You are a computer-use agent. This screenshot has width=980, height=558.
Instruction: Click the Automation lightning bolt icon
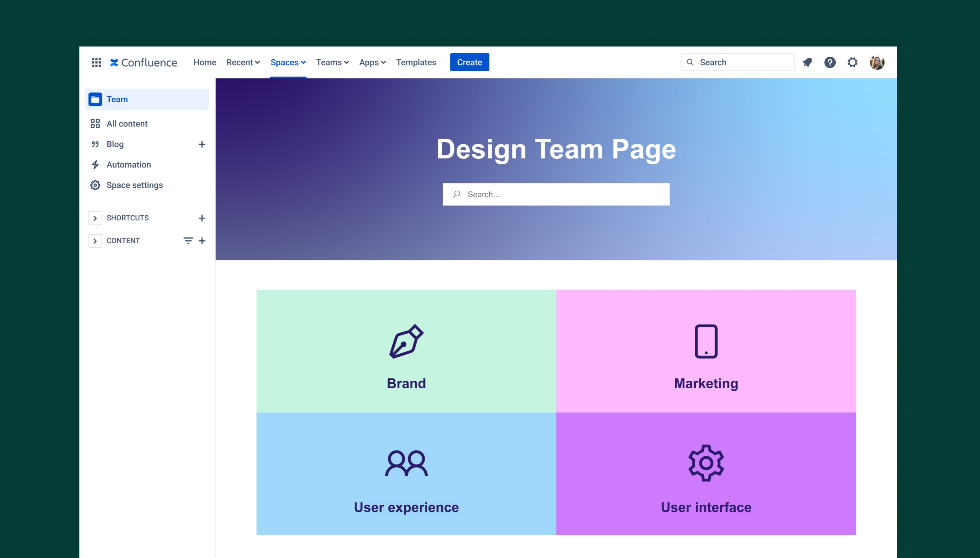95,164
